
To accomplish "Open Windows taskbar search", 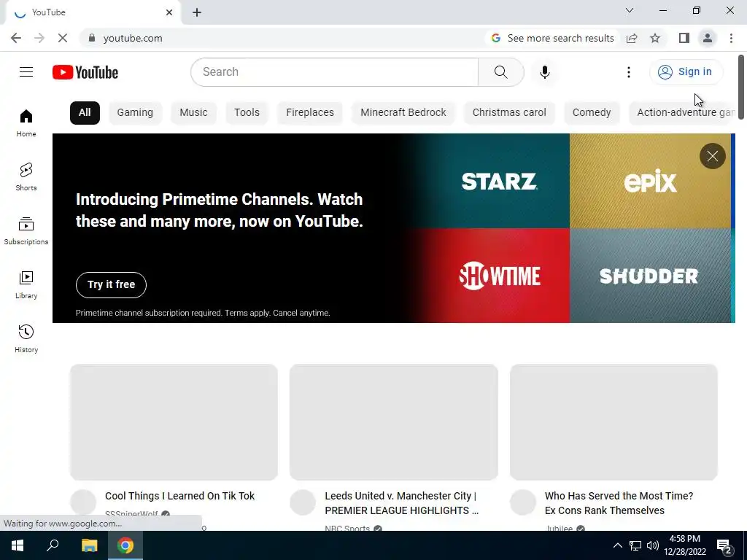I will (53, 545).
